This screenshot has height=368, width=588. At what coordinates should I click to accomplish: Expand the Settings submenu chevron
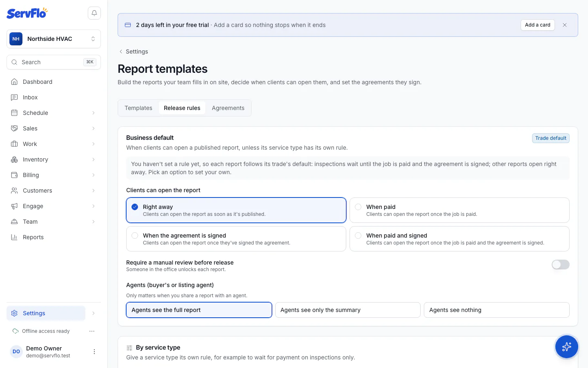94,313
